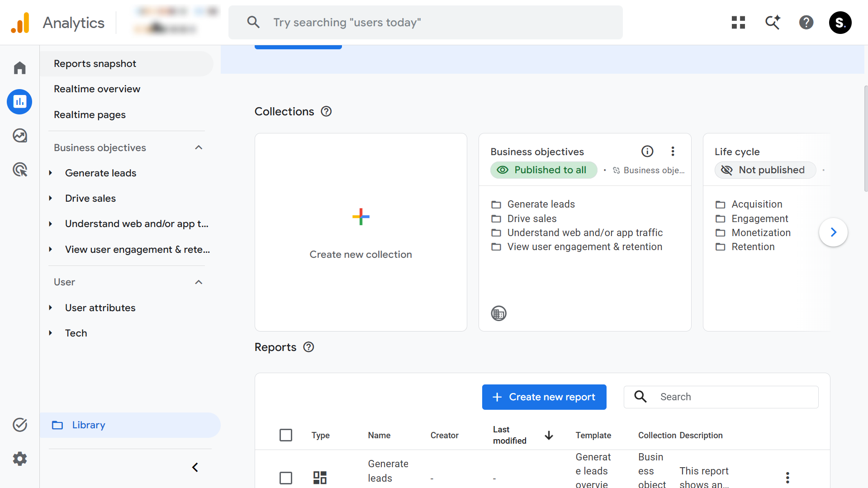Viewport: 868px width, 488px height.
Task: Click the search magnifier in reports search box
Action: [x=640, y=397]
